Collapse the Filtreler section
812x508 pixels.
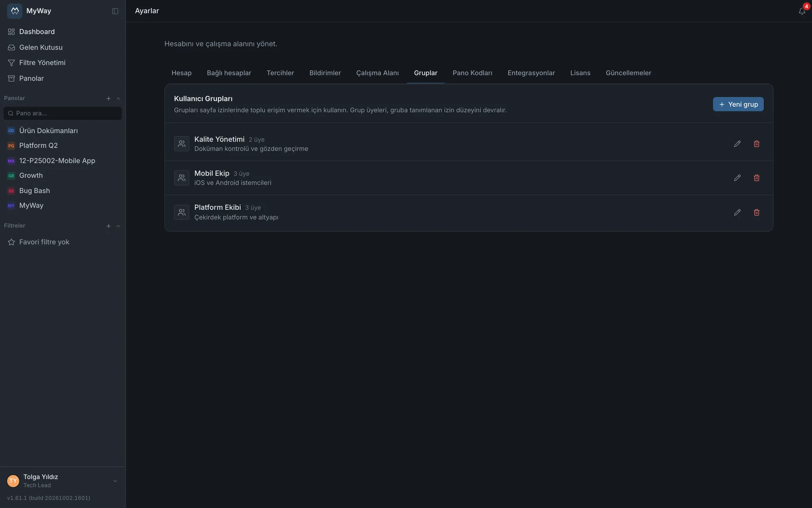pyautogui.click(x=118, y=226)
